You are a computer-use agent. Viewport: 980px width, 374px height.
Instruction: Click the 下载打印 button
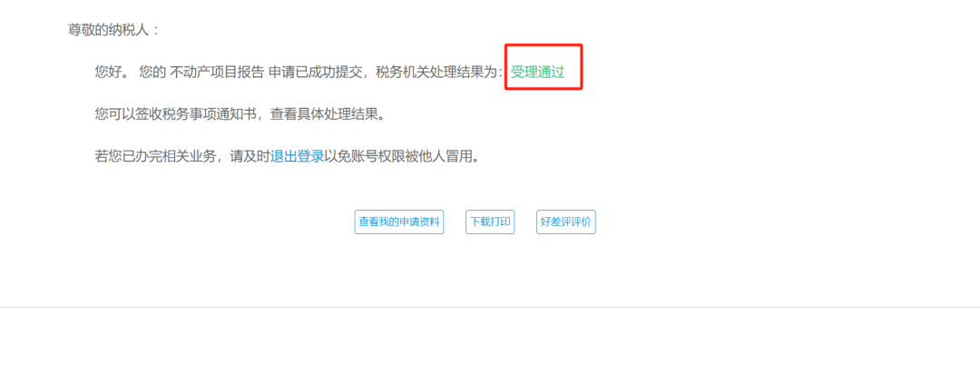coord(490,222)
